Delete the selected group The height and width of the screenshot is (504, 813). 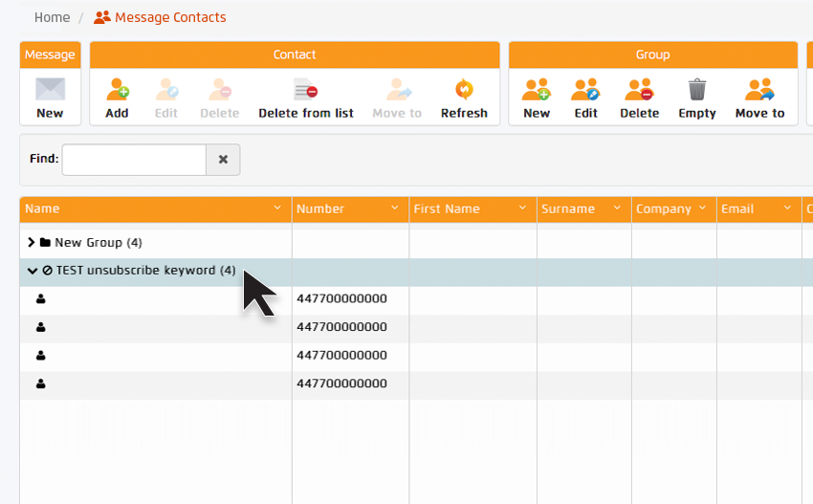point(639,91)
